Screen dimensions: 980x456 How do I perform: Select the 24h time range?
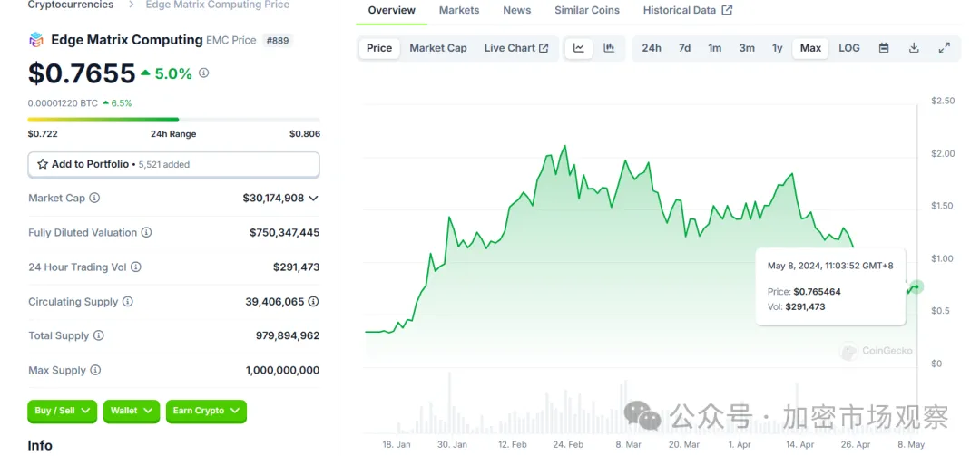coord(652,48)
